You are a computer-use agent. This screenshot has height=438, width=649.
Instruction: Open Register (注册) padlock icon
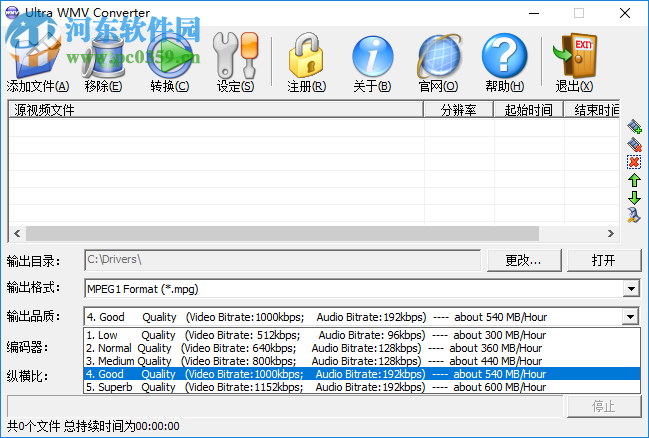(306, 55)
